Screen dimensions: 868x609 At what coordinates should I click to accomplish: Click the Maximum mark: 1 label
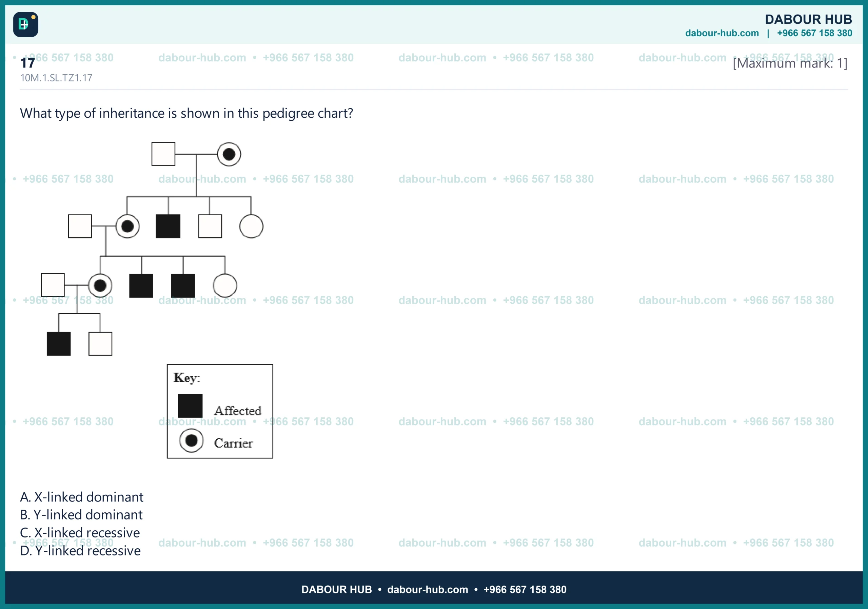click(790, 63)
